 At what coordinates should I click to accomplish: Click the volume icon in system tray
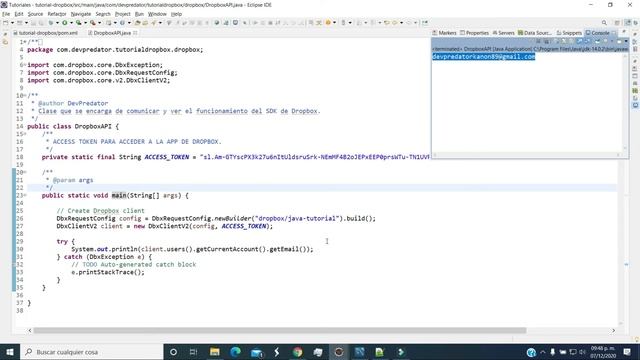(582, 352)
